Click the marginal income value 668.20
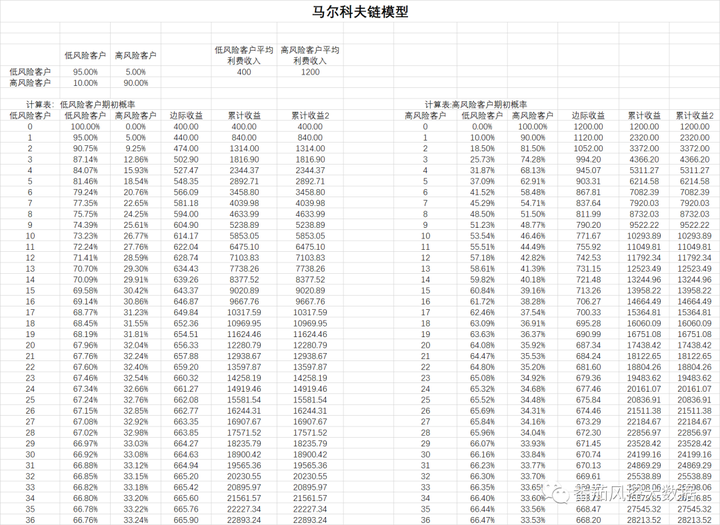 point(587,519)
